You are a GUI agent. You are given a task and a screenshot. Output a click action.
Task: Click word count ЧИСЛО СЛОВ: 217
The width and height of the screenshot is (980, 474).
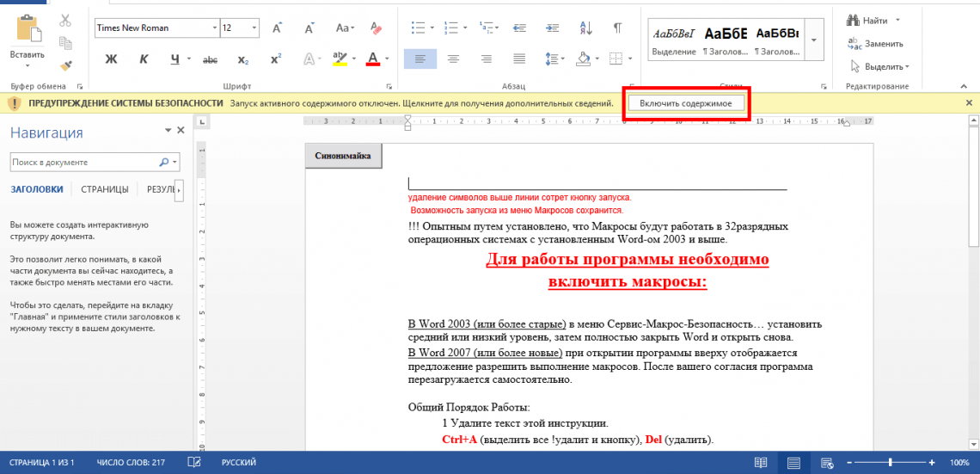131,463
